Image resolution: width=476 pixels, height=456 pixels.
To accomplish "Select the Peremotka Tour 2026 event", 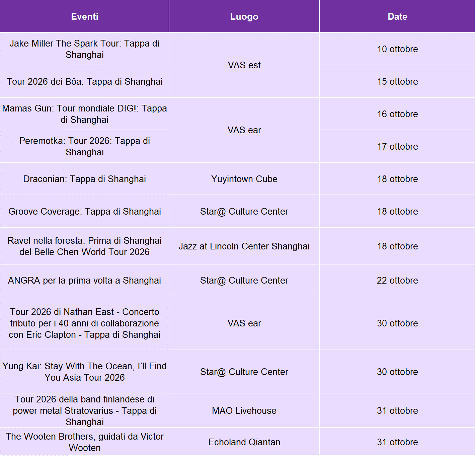I will tap(85, 146).
